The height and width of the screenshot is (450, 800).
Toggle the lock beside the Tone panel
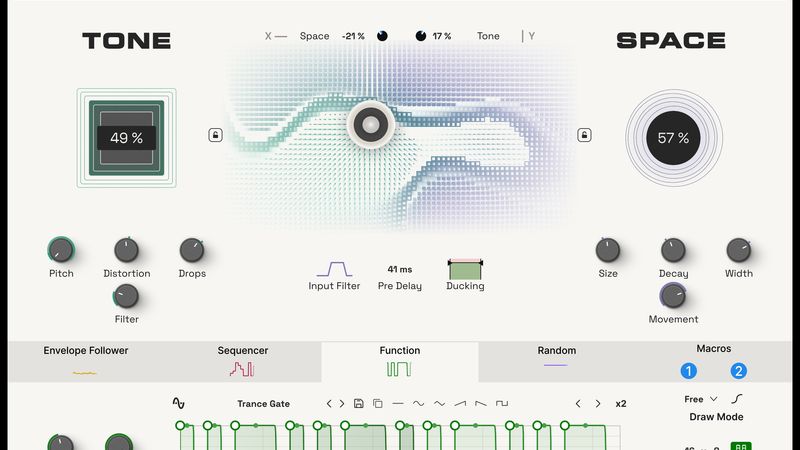coord(215,135)
